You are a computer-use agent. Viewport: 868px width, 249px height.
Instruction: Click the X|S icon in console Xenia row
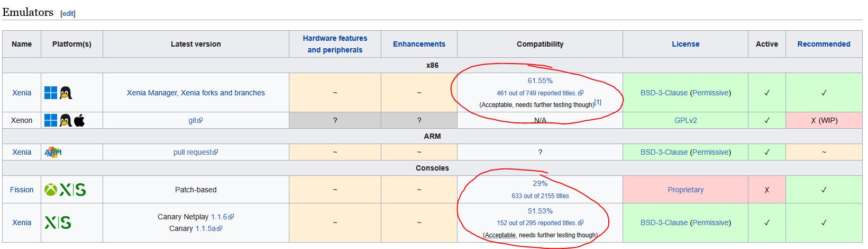tap(58, 223)
